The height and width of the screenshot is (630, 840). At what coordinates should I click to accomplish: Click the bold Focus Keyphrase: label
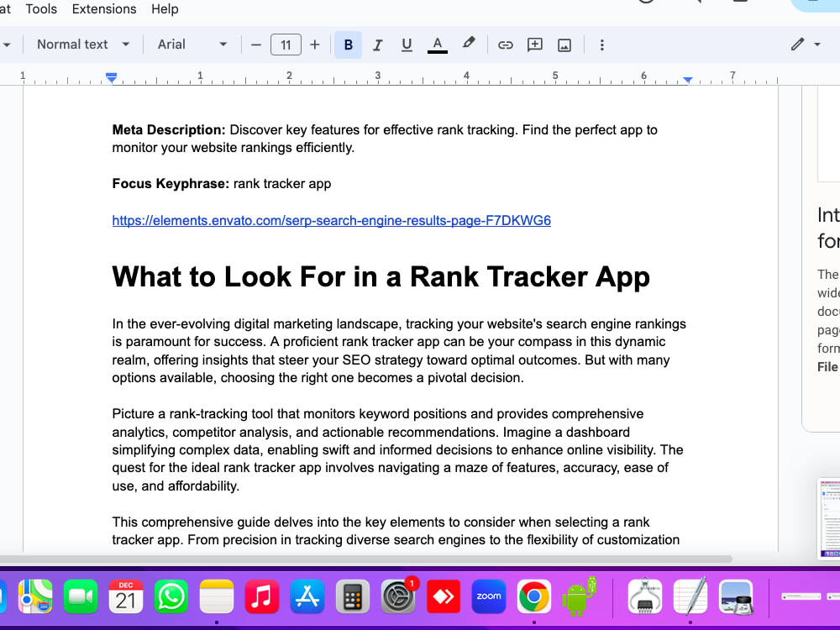[x=171, y=184]
